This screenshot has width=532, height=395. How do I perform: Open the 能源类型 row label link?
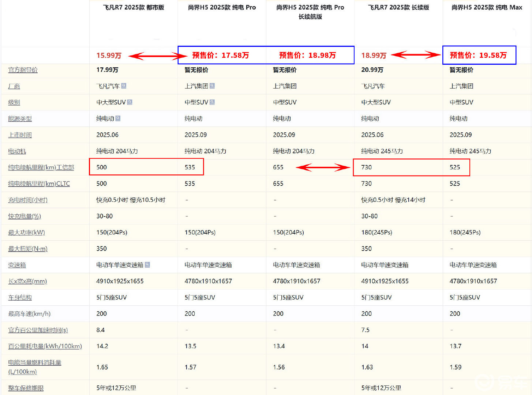[20, 119]
